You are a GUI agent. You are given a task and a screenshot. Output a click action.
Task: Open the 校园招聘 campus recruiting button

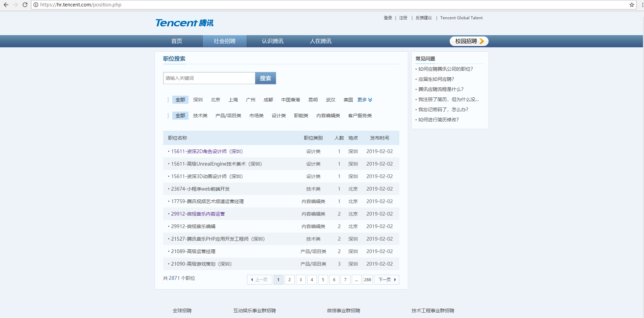point(469,41)
